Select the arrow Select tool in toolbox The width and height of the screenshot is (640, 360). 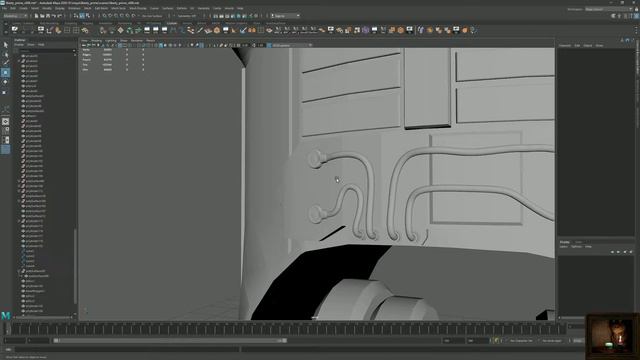point(5,44)
